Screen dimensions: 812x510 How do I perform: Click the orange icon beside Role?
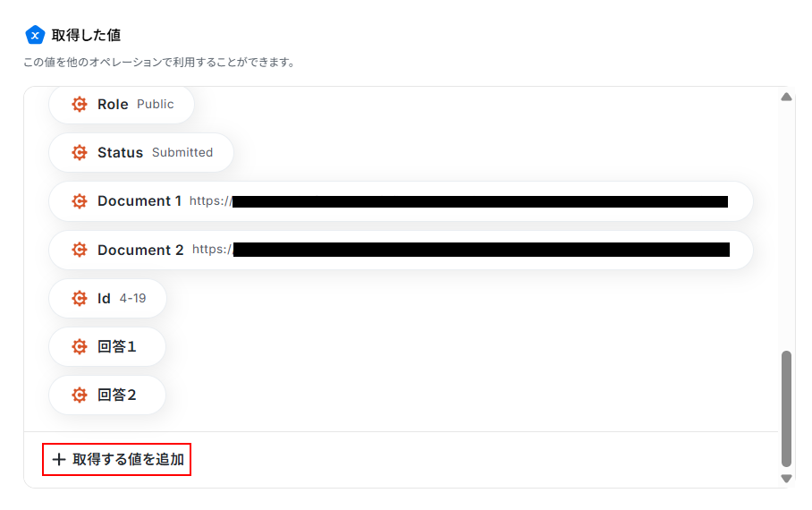(80, 104)
